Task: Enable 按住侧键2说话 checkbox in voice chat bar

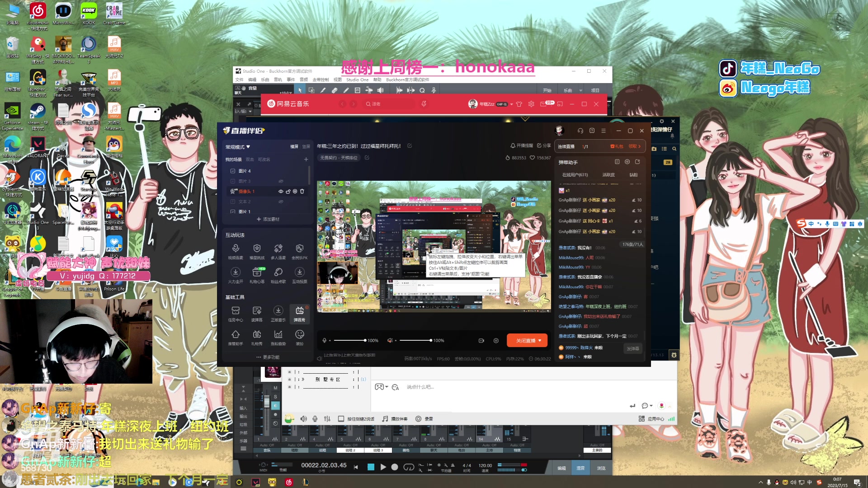Action: click(x=341, y=419)
